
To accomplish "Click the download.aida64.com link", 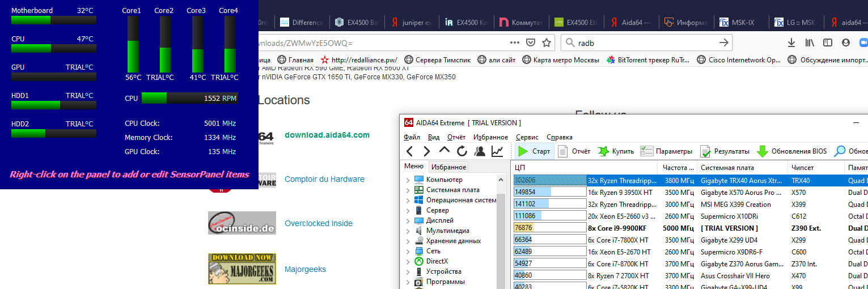I will 327,135.
